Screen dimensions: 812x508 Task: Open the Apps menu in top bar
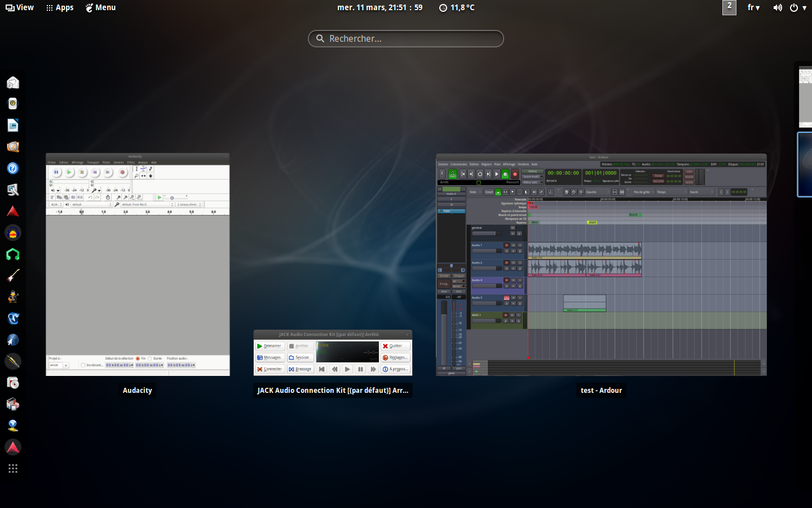point(60,7)
